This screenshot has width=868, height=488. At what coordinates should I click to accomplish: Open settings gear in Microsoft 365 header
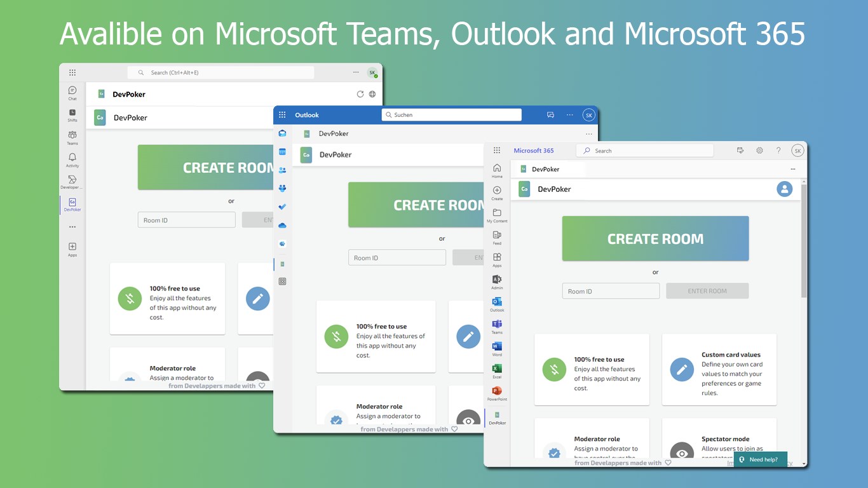(759, 151)
